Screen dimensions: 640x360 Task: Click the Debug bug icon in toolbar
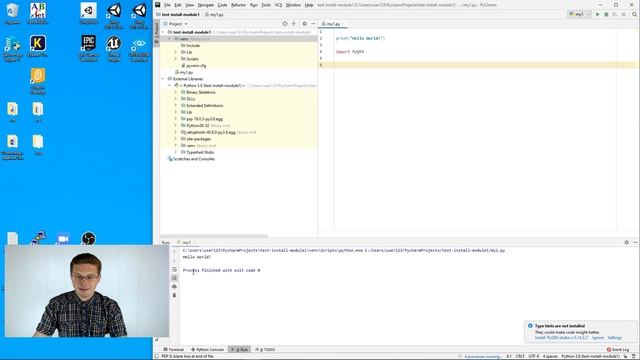pyautogui.click(x=606, y=14)
